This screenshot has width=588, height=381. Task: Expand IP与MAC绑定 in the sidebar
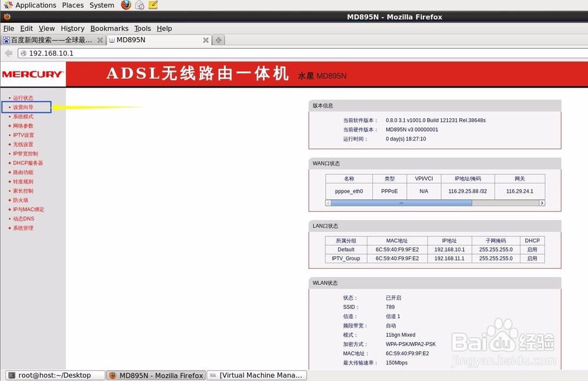(x=28, y=210)
